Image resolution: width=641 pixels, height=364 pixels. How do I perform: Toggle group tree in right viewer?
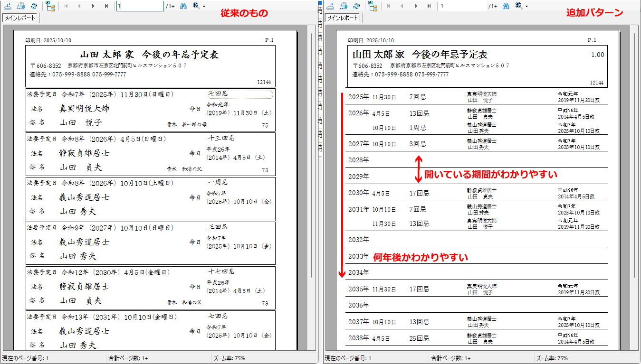coord(373,6)
